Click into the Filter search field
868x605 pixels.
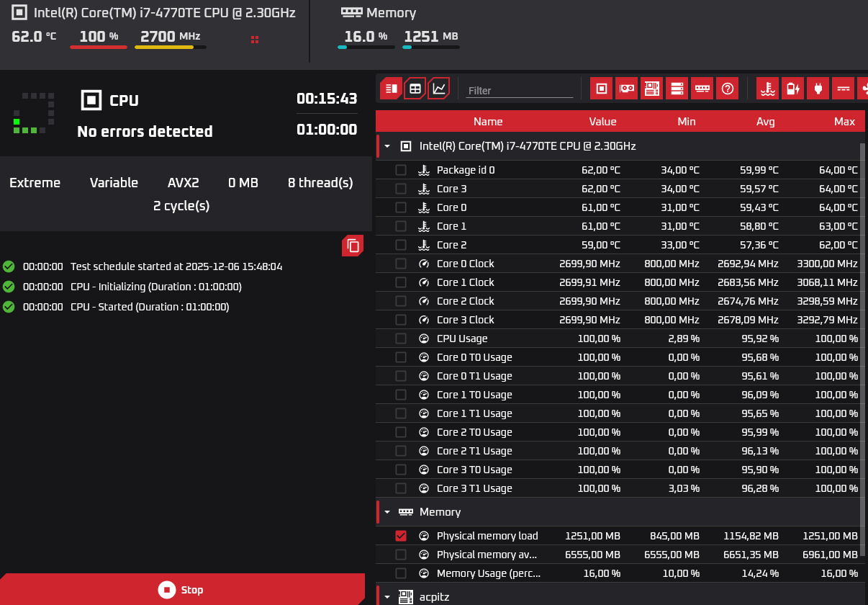(520, 91)
